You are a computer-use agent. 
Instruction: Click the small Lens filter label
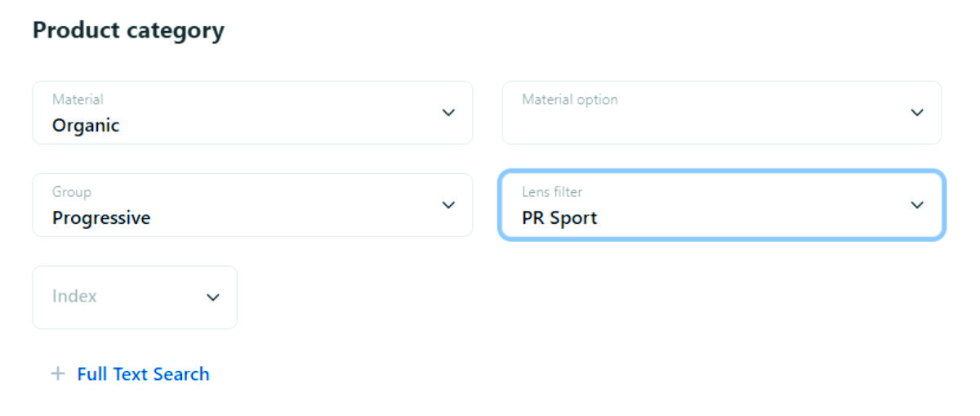[x=552, y=192]
